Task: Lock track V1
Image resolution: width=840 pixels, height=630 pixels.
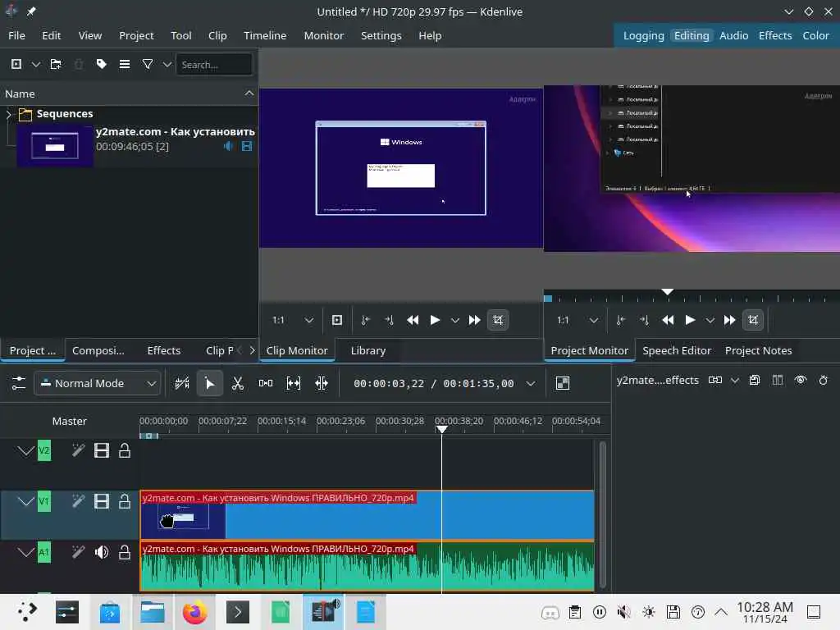Action: (x=125, y=501)
